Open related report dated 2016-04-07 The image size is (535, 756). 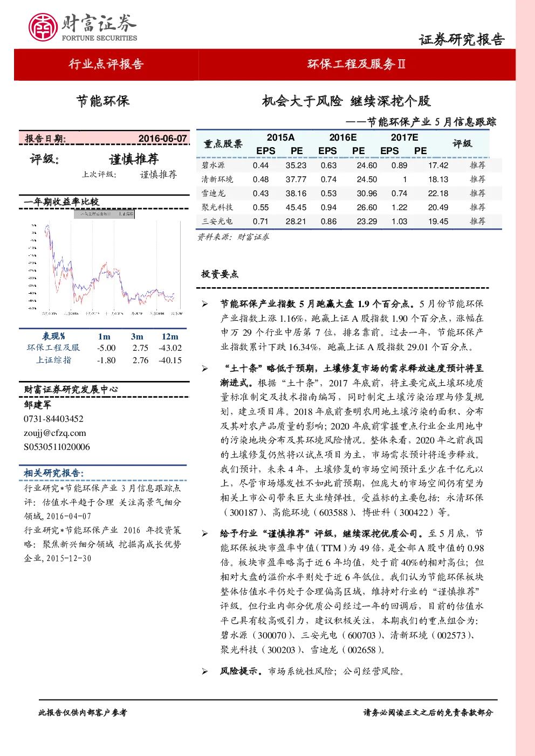click(x=102, y=502)
